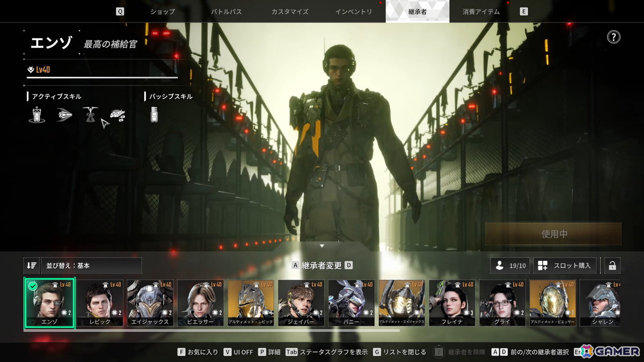Select the second active skill drone icon
This screenshot has height=362, width=644.
point(64,115)
